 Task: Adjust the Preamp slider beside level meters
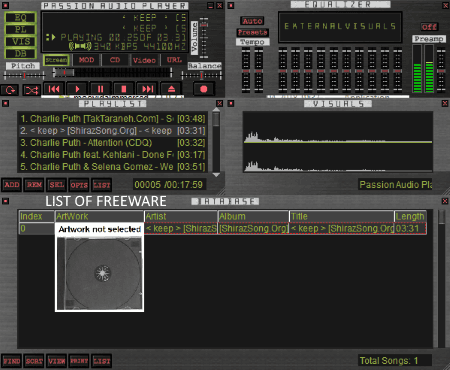tap(441, 70)
